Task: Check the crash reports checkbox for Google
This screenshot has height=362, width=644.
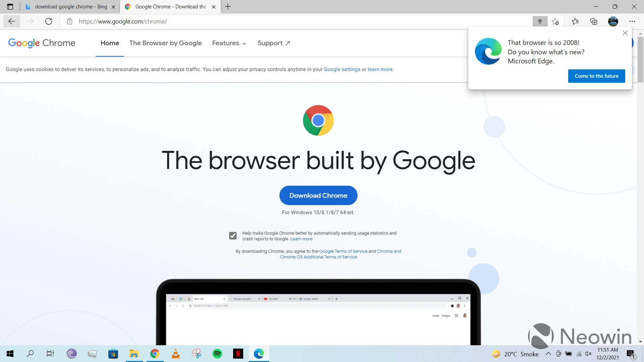Action: point(233,236)
